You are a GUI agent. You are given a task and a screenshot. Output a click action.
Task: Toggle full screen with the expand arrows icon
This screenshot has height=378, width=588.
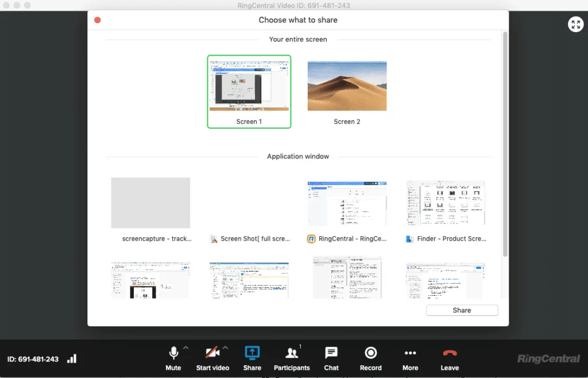[575, 24]
